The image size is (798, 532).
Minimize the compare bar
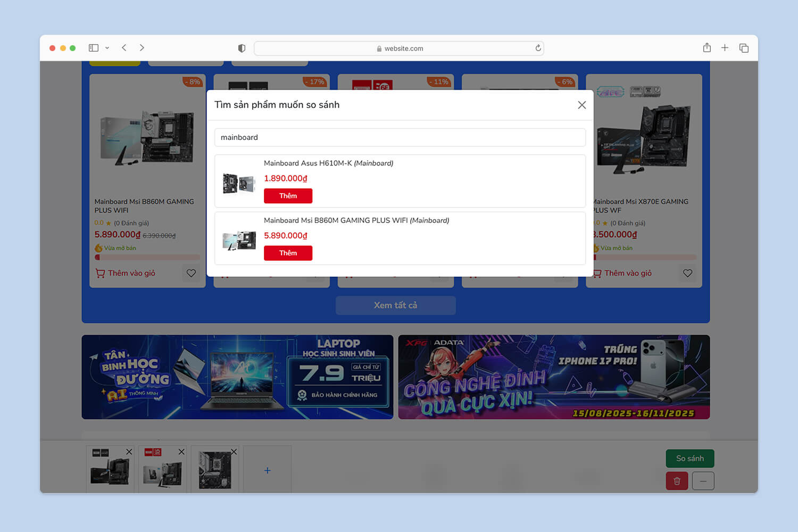(x=703, y=481)
